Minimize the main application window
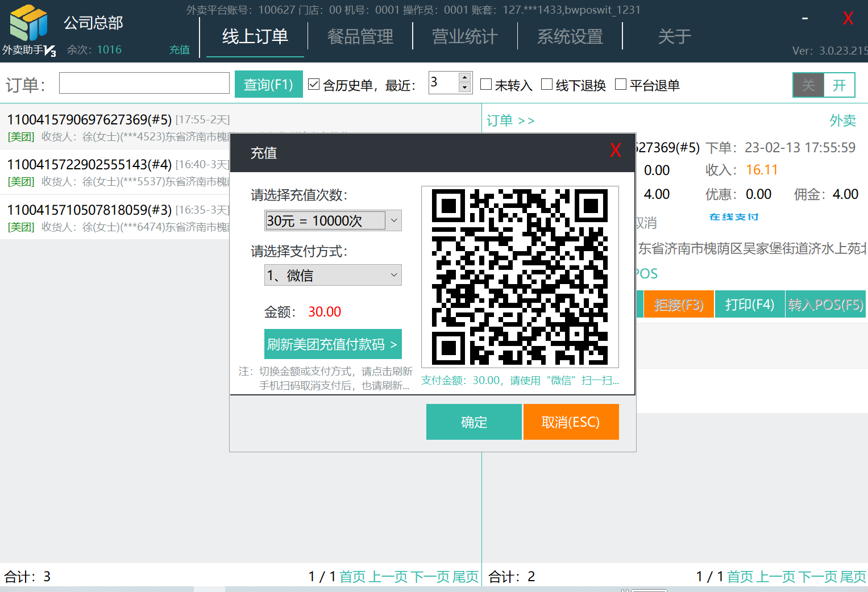This screenshot has height=592, width=868. (805, 18)
